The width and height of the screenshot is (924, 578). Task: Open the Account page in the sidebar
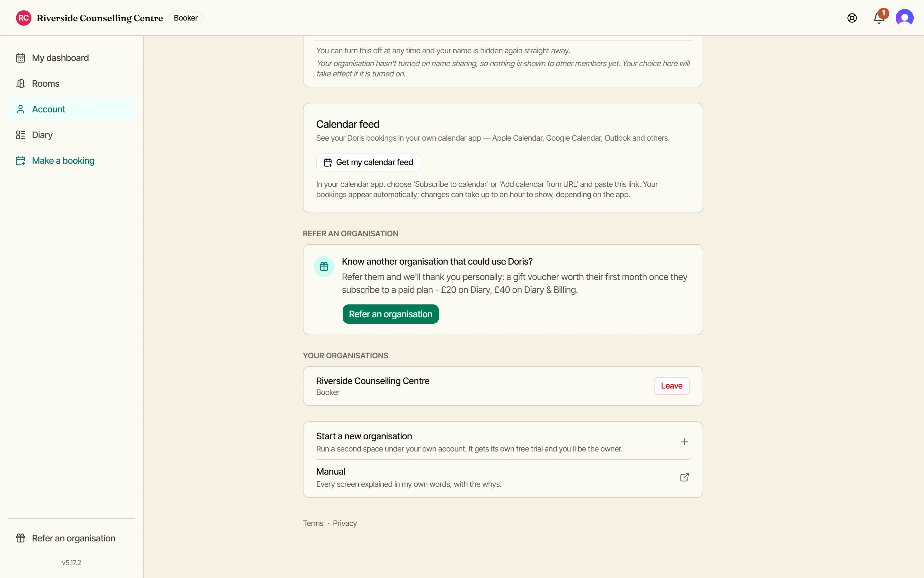click(x=72, y=109)
